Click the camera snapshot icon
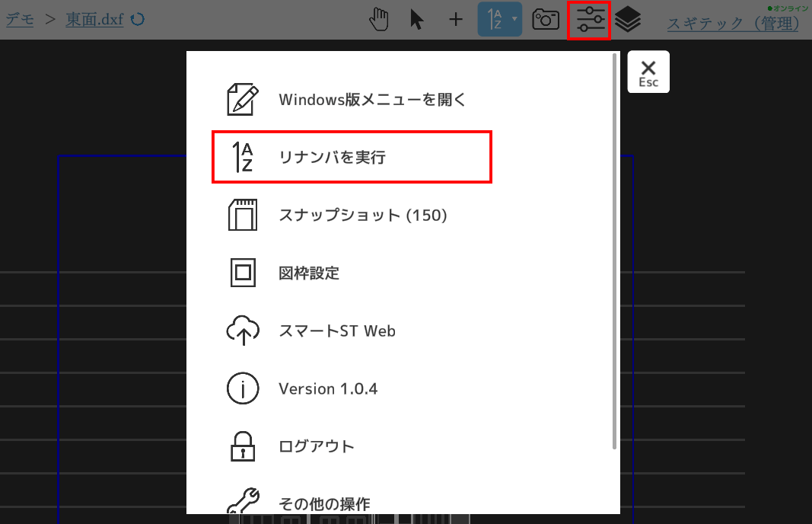This screenshot has height=524, width=812. click(545, 20)
